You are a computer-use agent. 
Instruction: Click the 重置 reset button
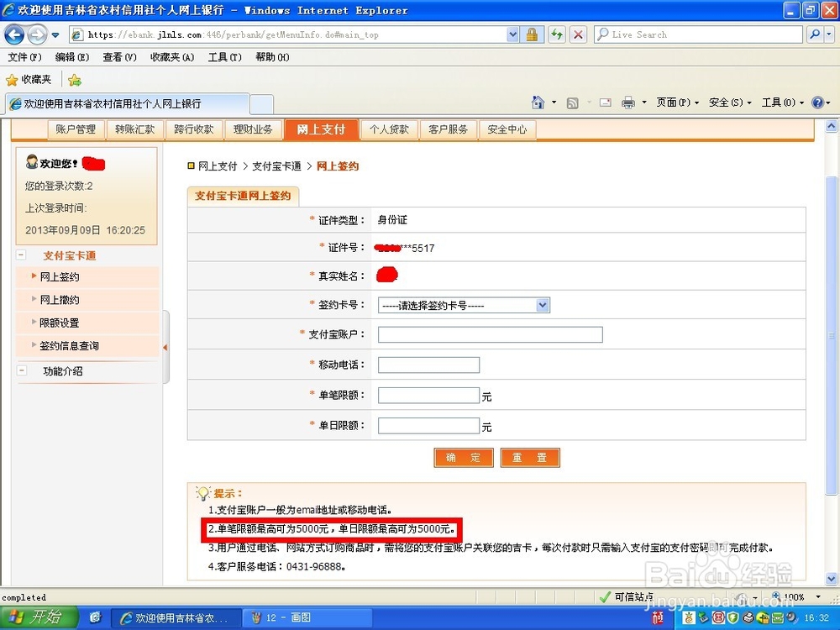click(x=530, y=458)
